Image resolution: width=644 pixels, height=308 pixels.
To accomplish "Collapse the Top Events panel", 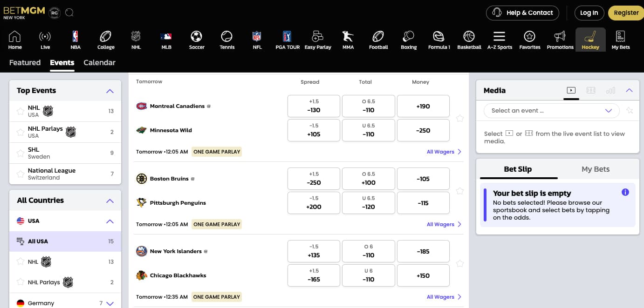I will point(110,91).
